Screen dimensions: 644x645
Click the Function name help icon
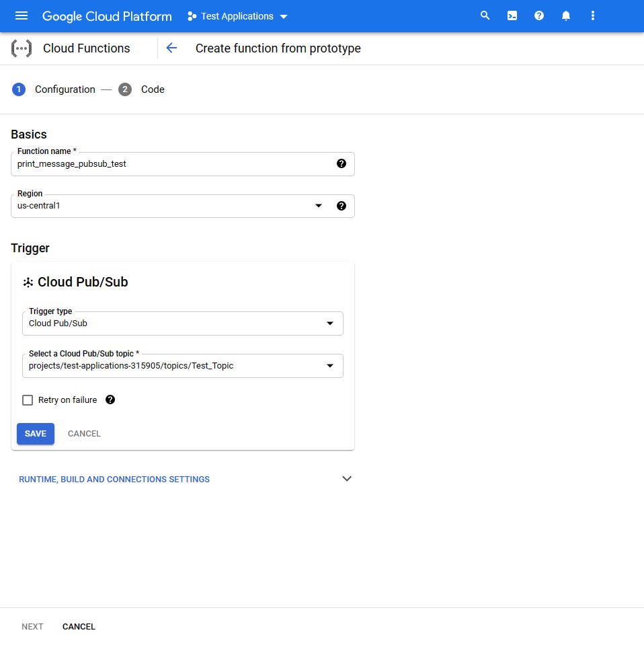341,163
